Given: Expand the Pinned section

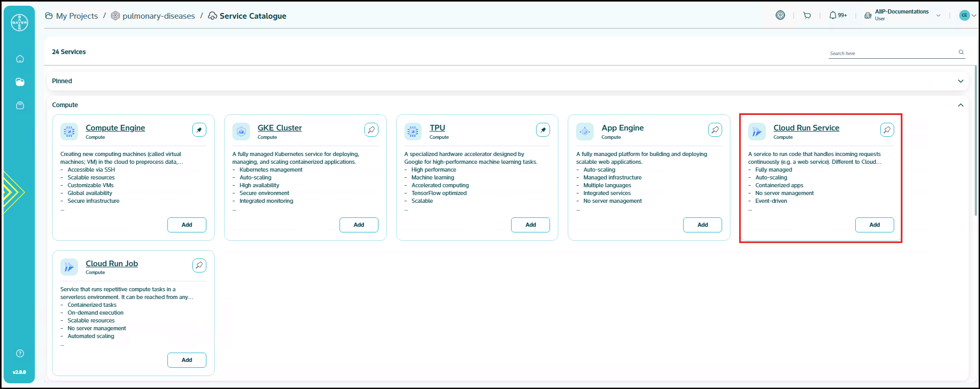Looking at the screenshot, I should (960, 81).
